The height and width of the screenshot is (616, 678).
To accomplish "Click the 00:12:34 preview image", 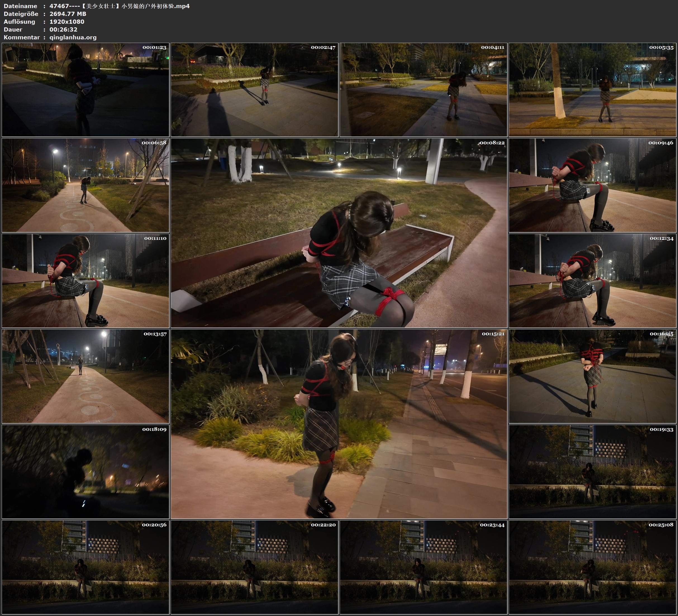I will (593, 280).
